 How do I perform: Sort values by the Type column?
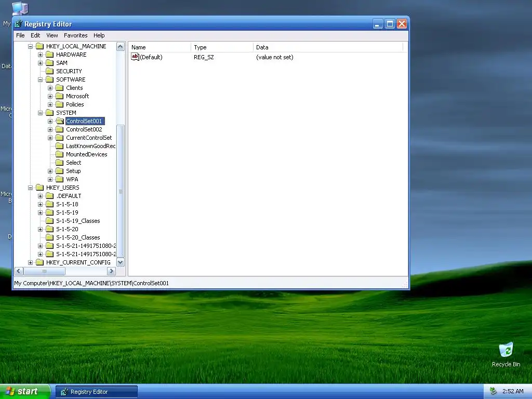tap(222, 47)
